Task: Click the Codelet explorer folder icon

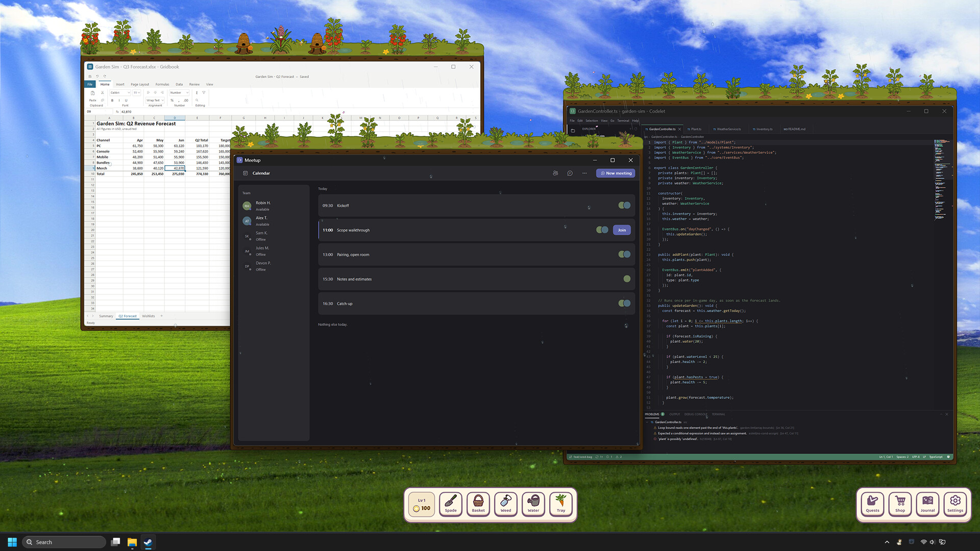Action: pos(573,130)
